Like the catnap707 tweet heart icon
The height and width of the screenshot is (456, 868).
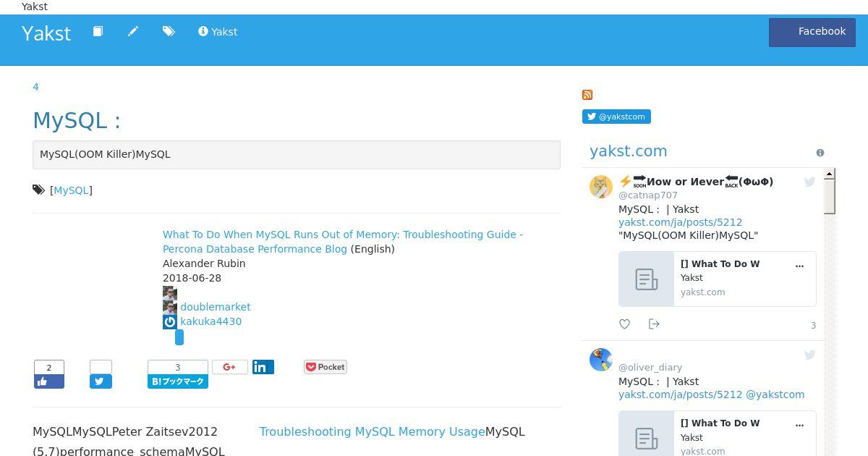click(625, 324)
